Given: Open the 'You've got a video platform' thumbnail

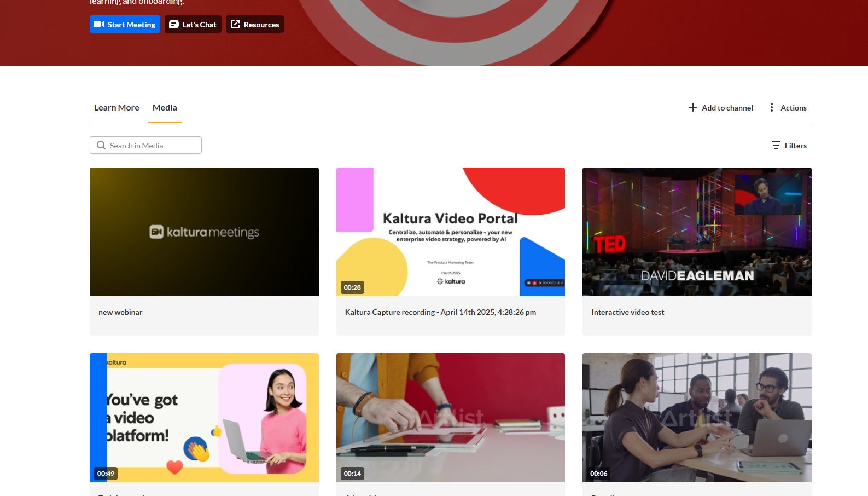Looking at the screenshot, I should [204, 418].
